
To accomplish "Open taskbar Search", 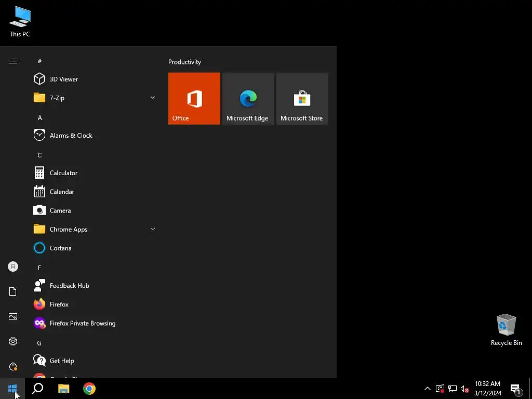I will tap(37, 389).
